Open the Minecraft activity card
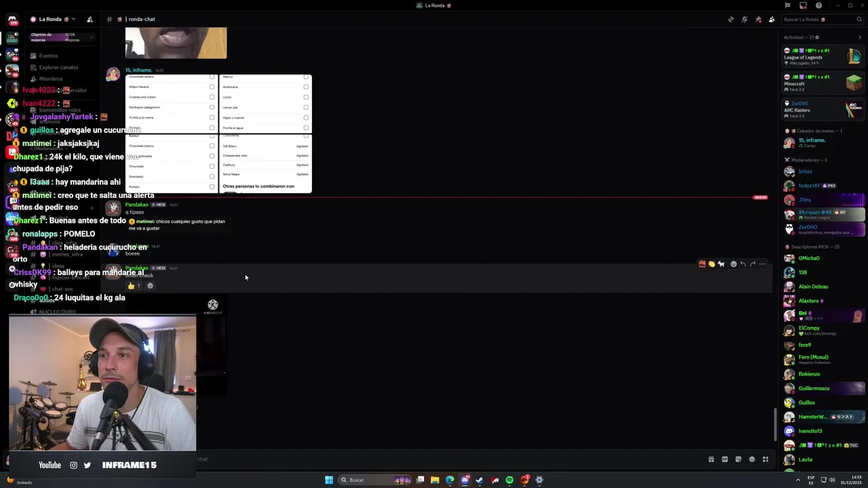Viewport: 868px width, 488px height. (823, 83)
